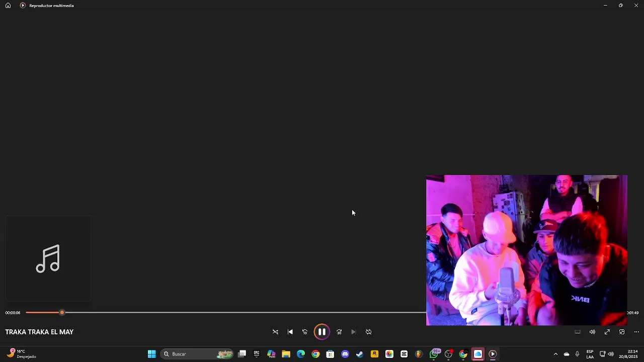Open the weather widget showing 16°C
Viewport: 644px width, 362px height.
21,354
